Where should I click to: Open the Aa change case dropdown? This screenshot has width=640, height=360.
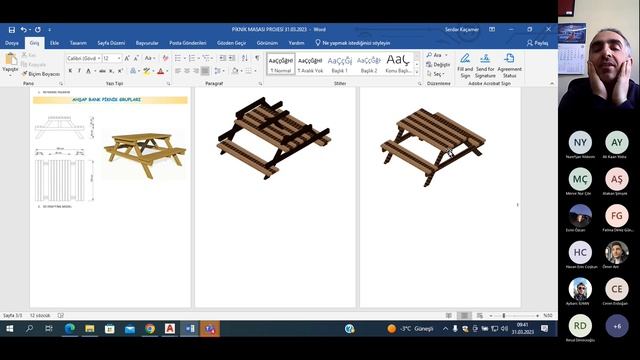[x=150, y=58]
